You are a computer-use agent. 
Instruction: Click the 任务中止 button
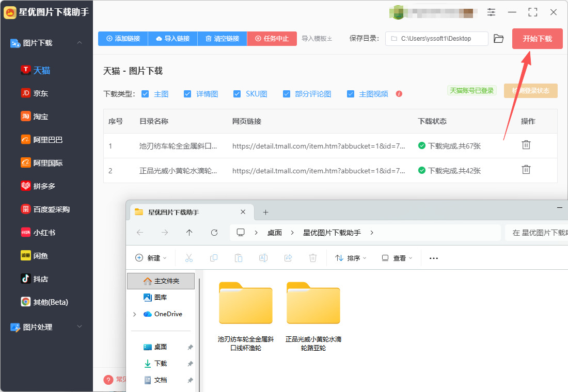coord(272,38)
